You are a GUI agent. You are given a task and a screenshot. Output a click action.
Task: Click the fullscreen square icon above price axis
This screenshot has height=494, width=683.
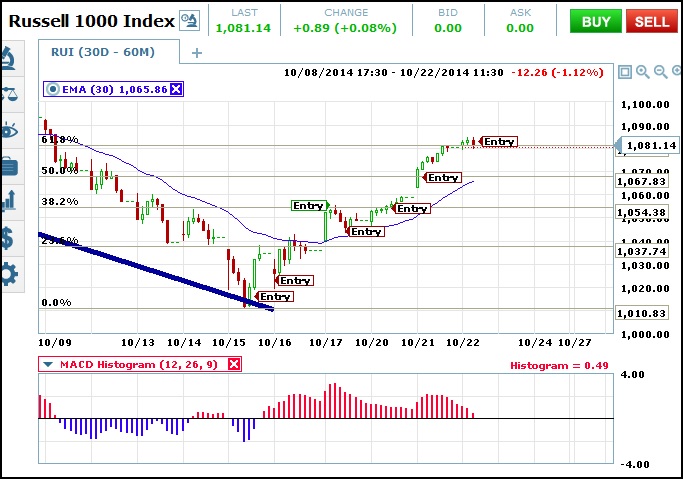click(625, 72)
